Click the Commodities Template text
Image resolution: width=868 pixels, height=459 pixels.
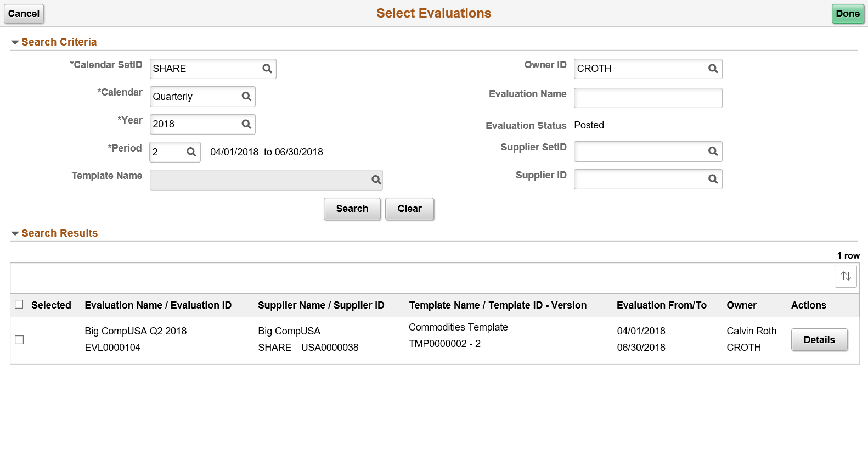pyautogui.click(x=458, y=327)
